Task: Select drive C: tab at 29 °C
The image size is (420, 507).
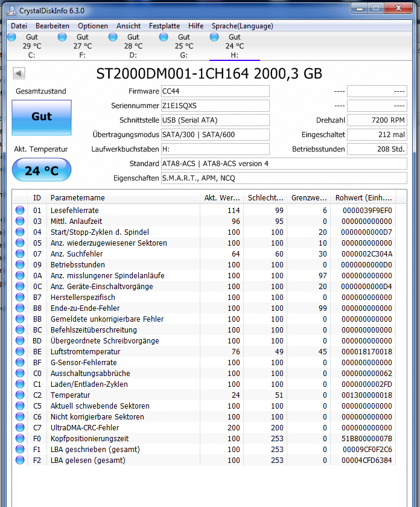Action: (x=32, y=46)
